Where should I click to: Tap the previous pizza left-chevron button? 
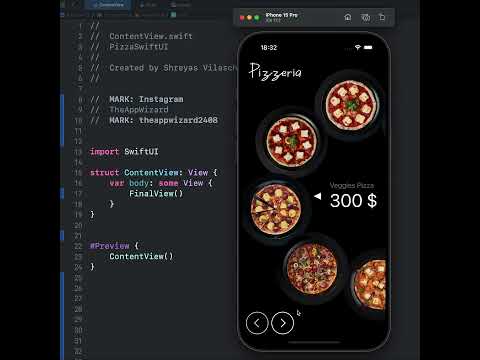(257, 323)
